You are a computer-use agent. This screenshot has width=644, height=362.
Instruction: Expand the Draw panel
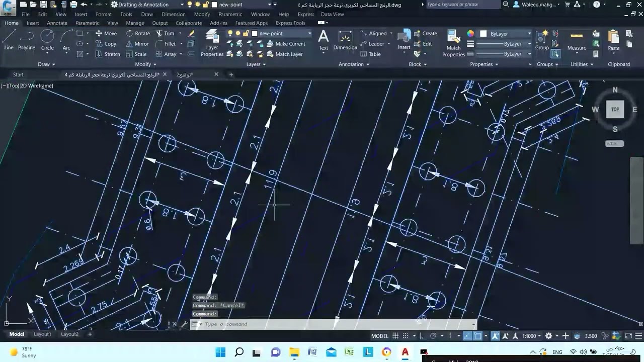pyautogui.click(x=47, y=64)
